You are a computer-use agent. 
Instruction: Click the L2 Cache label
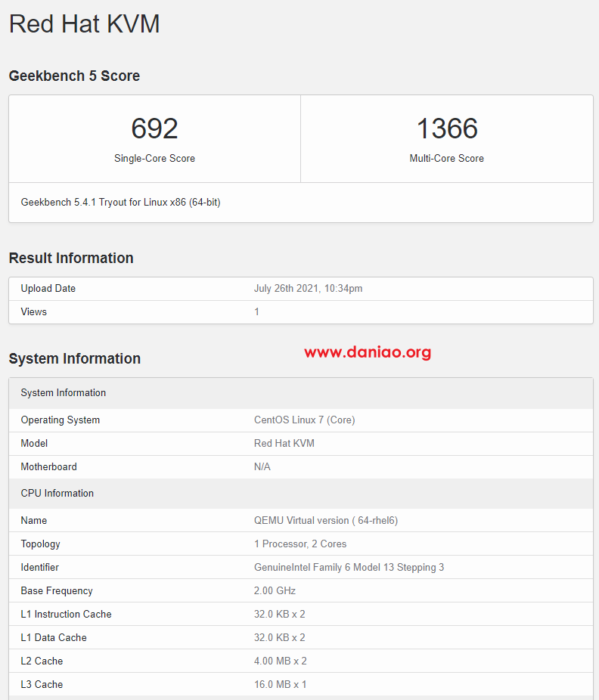click(x=42, y=661)
